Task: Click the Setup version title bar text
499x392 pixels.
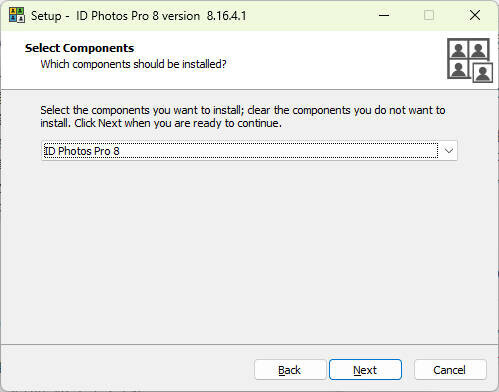Action: (x=139, y=16)
